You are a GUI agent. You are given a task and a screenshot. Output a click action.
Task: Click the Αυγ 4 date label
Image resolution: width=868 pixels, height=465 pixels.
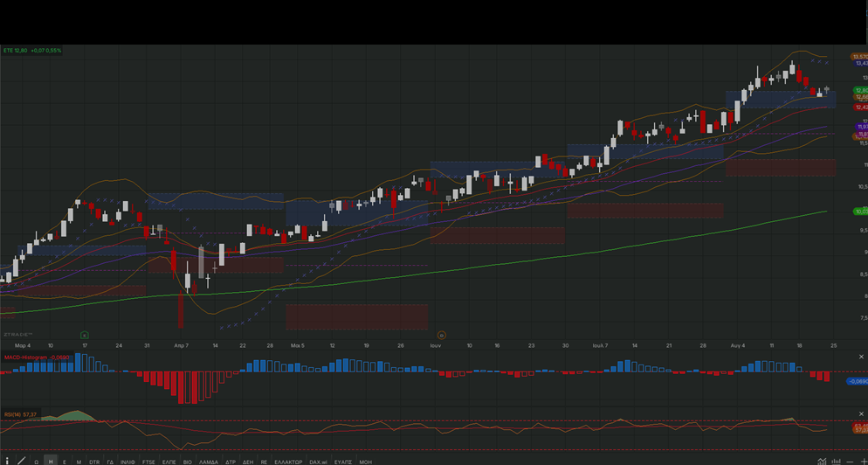click(737, 345)
